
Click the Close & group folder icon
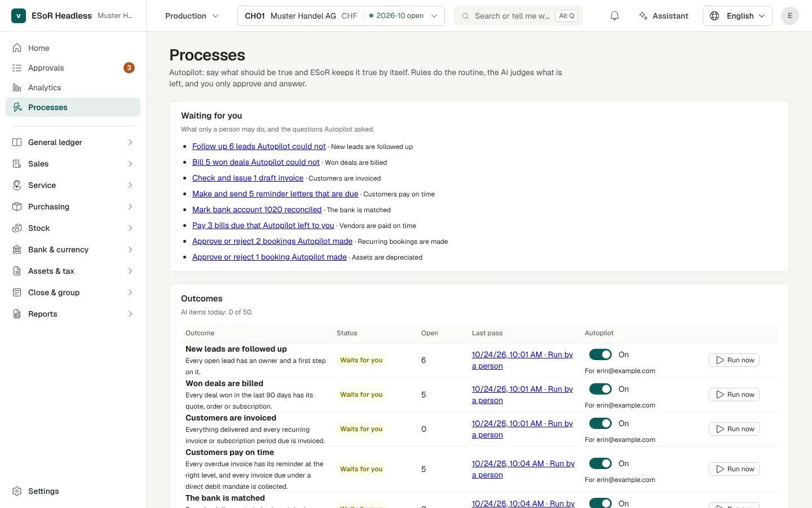point(17,292)
